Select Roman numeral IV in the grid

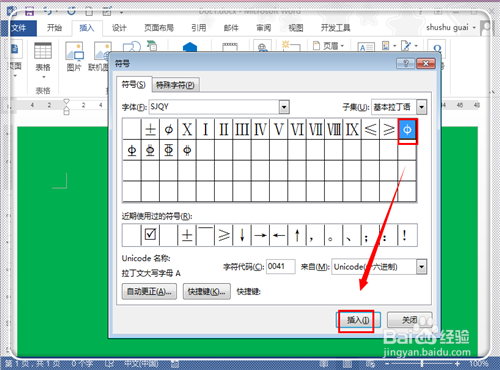click(x=260, y=129)
